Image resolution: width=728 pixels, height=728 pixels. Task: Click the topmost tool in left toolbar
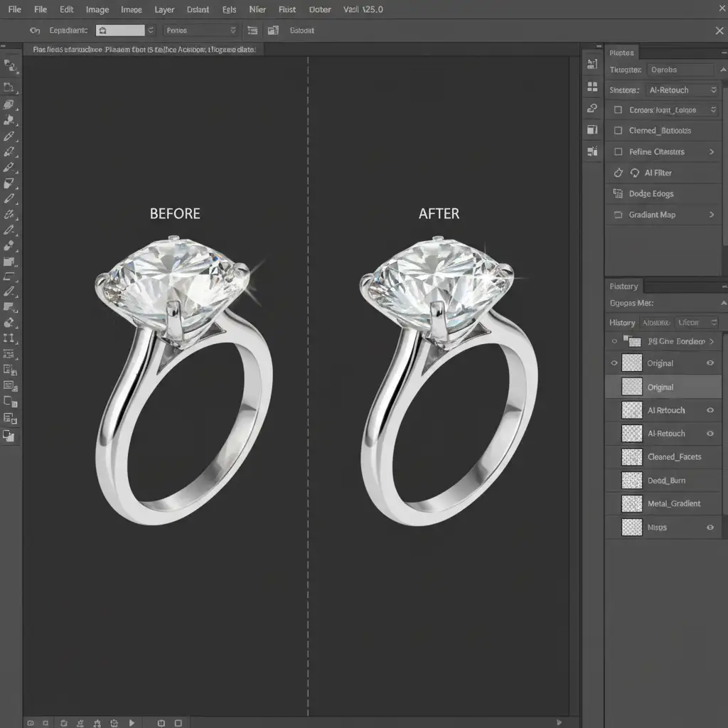(10, 66)
